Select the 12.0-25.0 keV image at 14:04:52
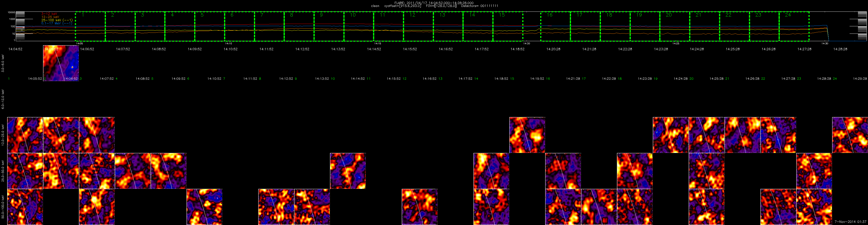Screen dimensions: 868x225 pyautogui.click(x=25, y=135)
